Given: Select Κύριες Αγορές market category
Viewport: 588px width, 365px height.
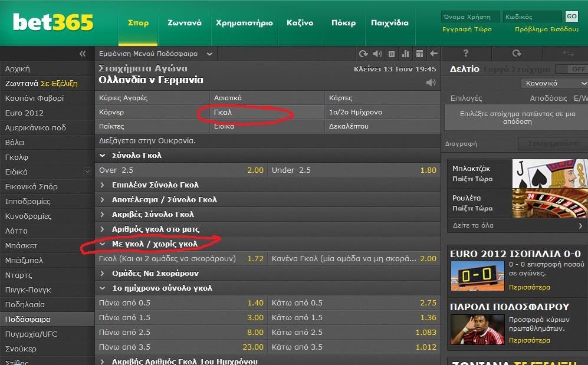Looking at the screenshot, I should coord(152,98).
